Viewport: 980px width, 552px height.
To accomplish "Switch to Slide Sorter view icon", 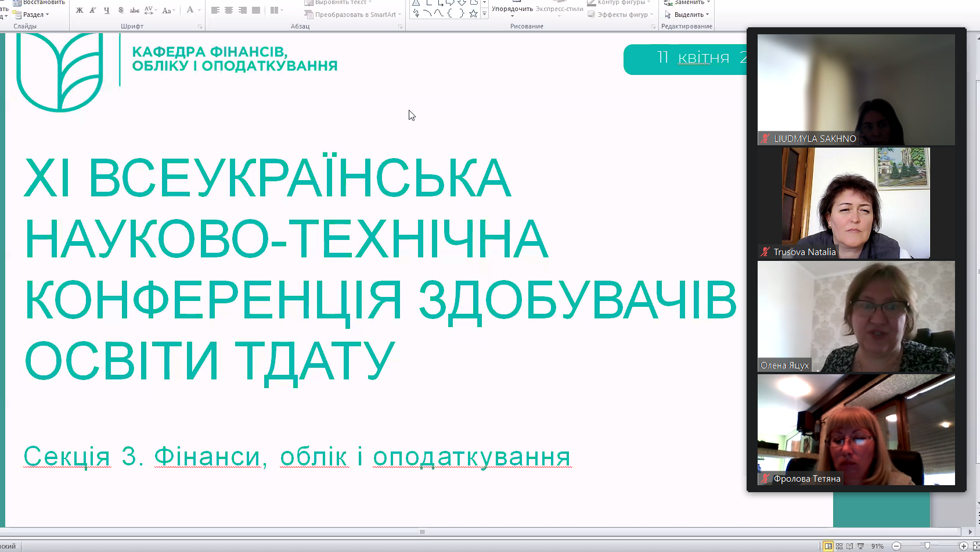I will pyautogui.click(x=839, y=546).
